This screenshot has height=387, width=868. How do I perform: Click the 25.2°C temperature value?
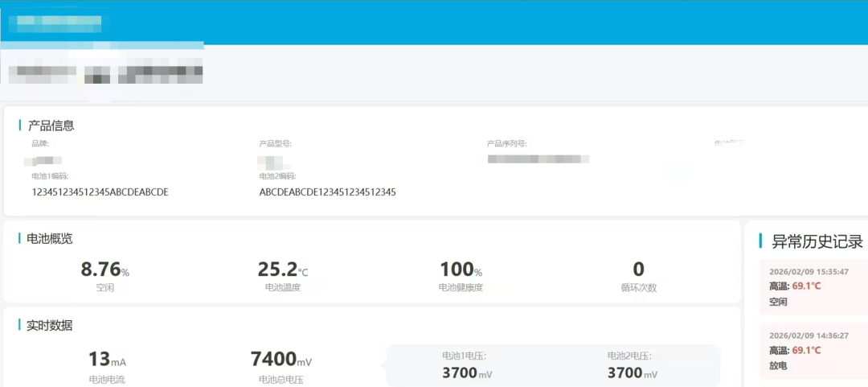[x=283, y=270]
